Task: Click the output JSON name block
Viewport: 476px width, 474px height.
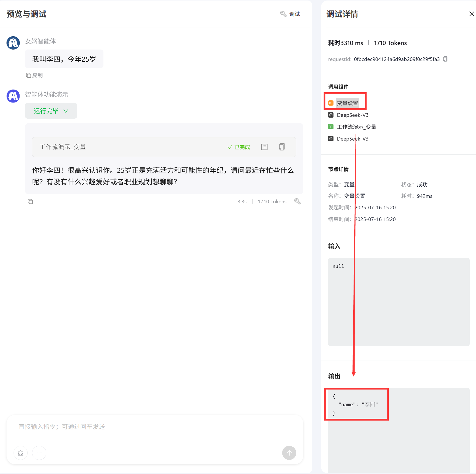Action: point(356,404)
